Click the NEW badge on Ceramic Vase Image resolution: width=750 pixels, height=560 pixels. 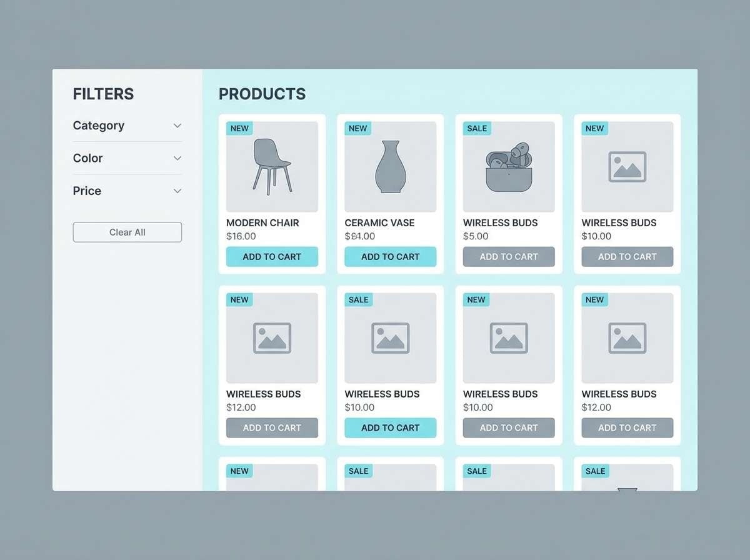pyautogui.click(x=357, y=128)
